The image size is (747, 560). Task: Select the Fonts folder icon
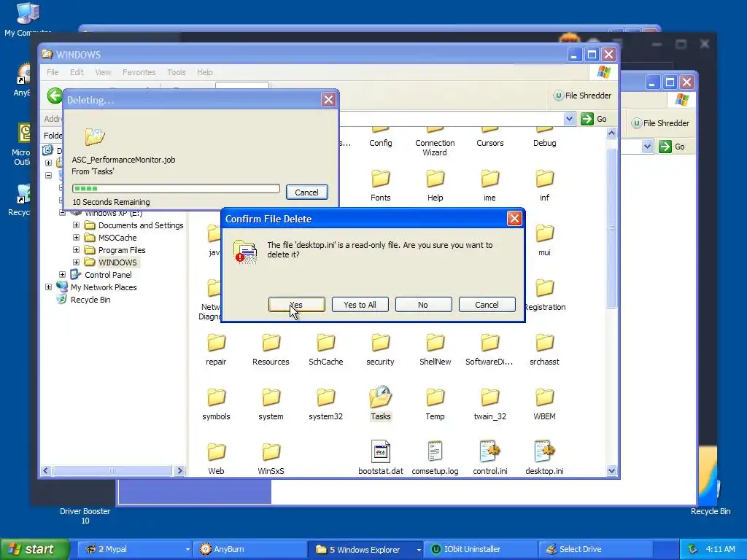pyautogui.click(x=381, y=179)
